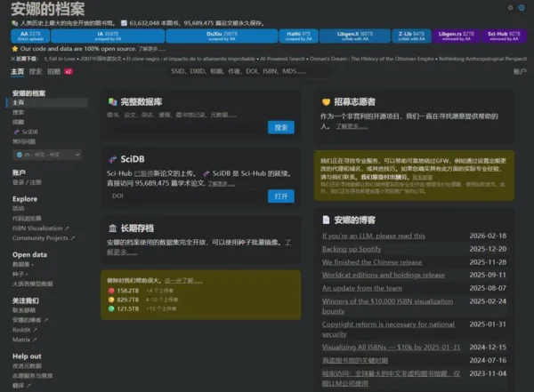Expand the 数据集 submenu in Open data
Screen dimensions: 534x392
click(23, 264)
